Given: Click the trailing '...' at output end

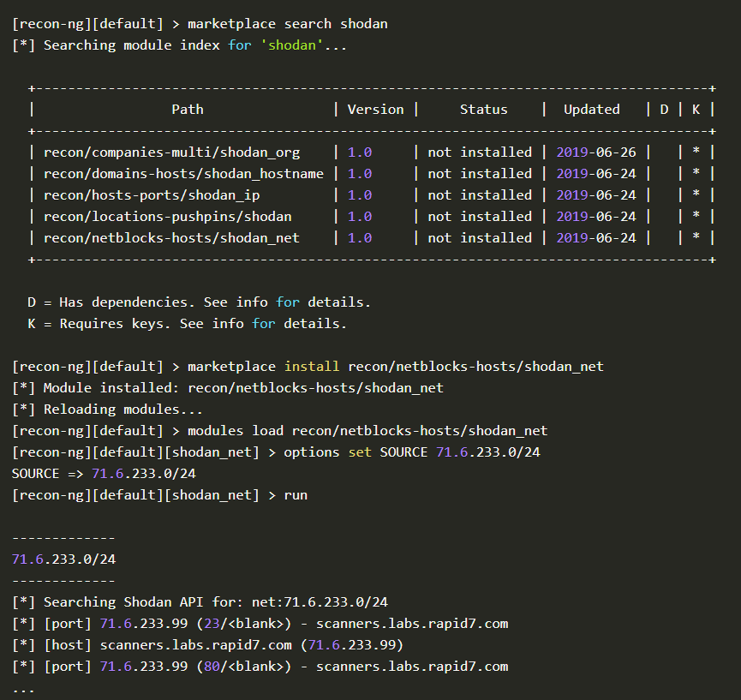Looking at the screenshot, I should (24, 691).
